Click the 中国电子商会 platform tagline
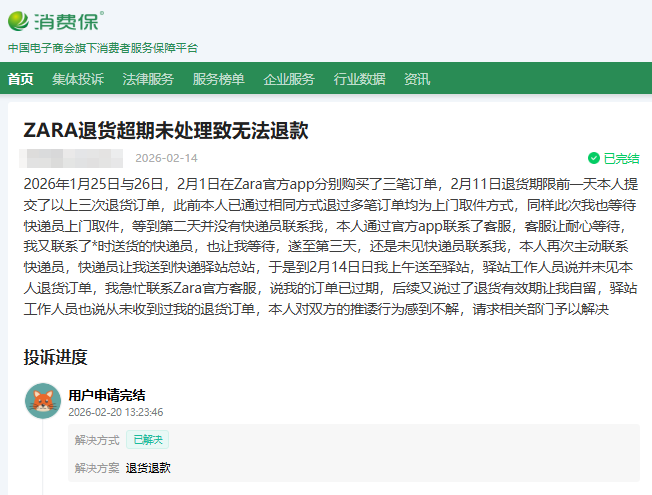652x495 pixels. pos(103,48)
